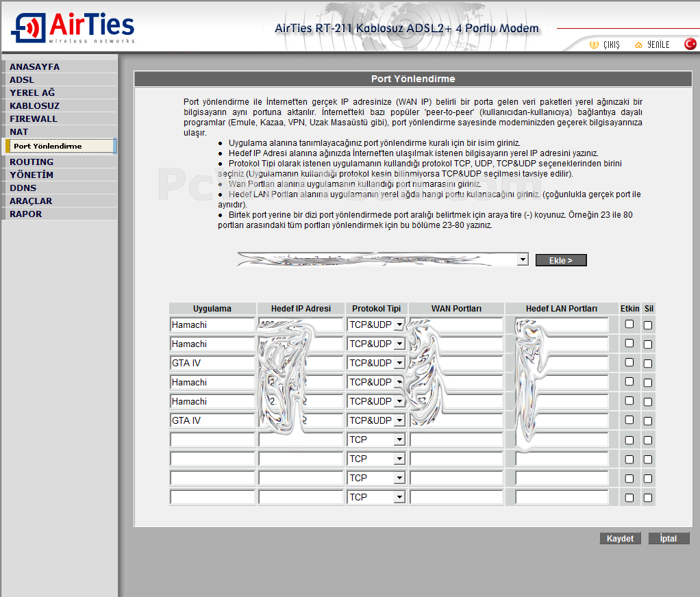Click the YENİLE home icon

click(638, 45)
